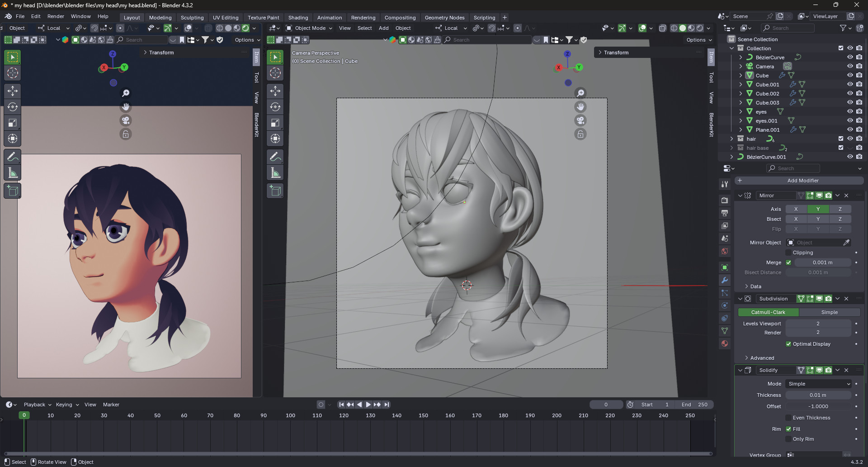Toggle camera view icon in right viewport
The height and width of the screenshot is (467, 868).
click(x=580, y=120)
